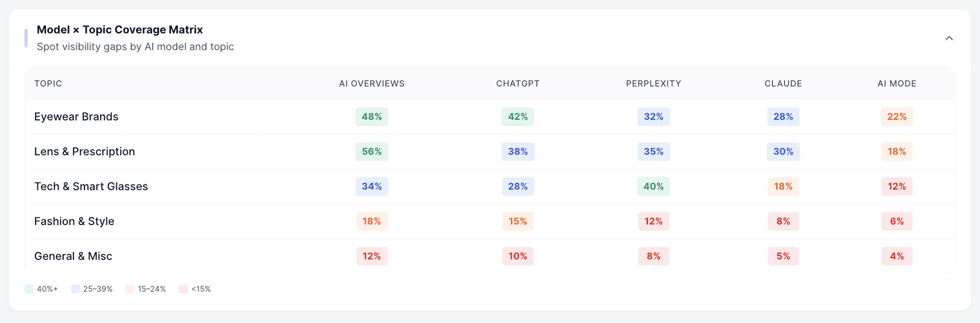Click Fashion & Style ChatGPT 15% badge

click(x=518, y=221)
